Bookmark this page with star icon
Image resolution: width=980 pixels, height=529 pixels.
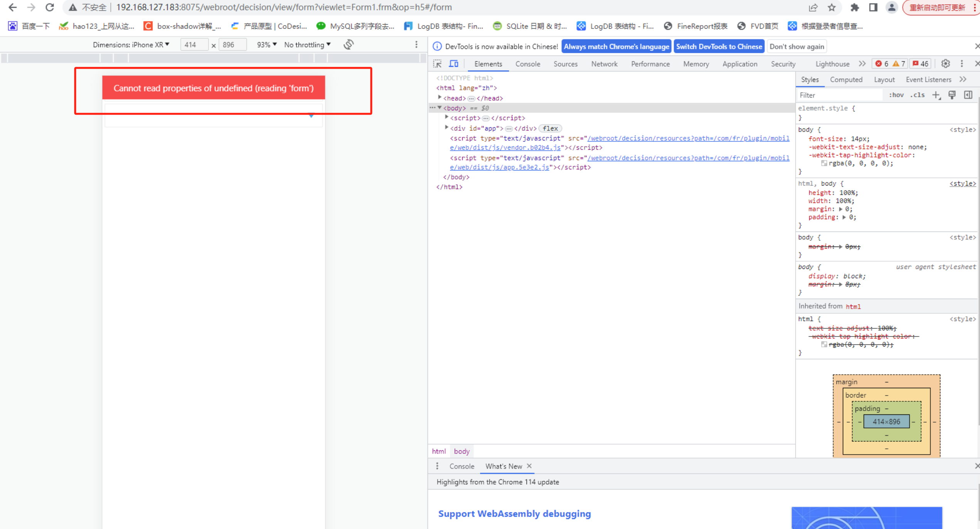pyautogui.click(x=832, y=7)
